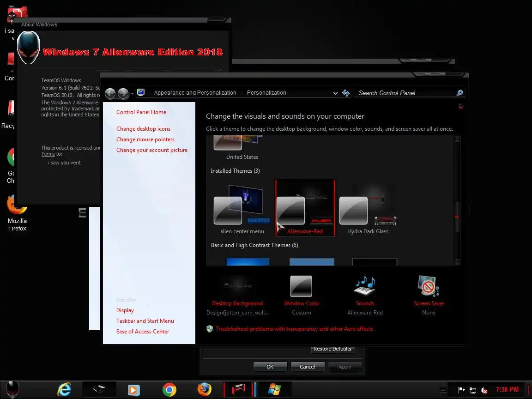
Task: Open Change your account picture link
Action: pyautogui.click(x=151, y=150)
